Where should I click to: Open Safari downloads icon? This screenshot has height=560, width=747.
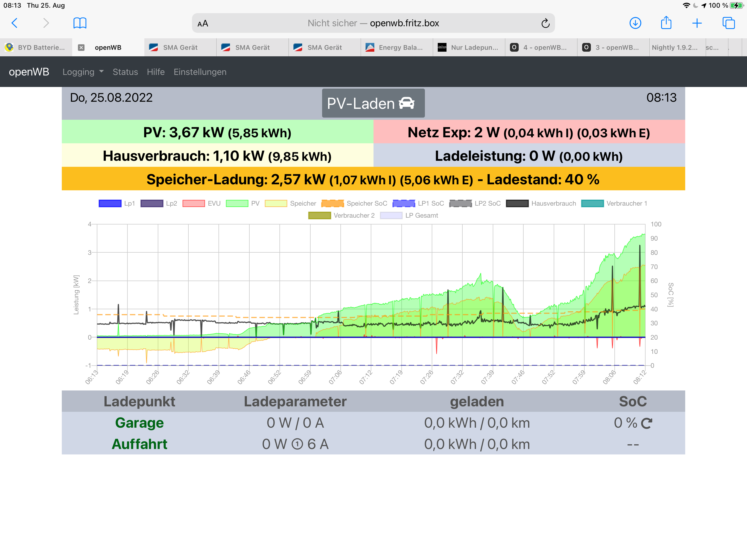click(x=635, y=23)
